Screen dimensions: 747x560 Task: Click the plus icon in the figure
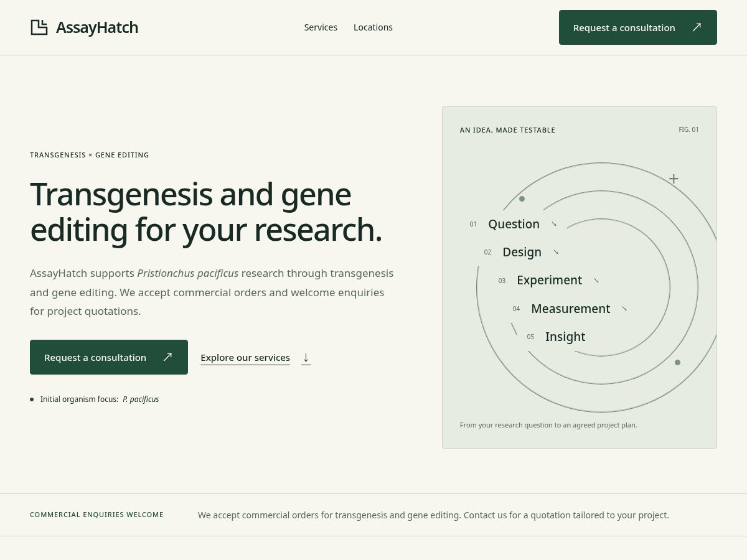pos(674,179)
